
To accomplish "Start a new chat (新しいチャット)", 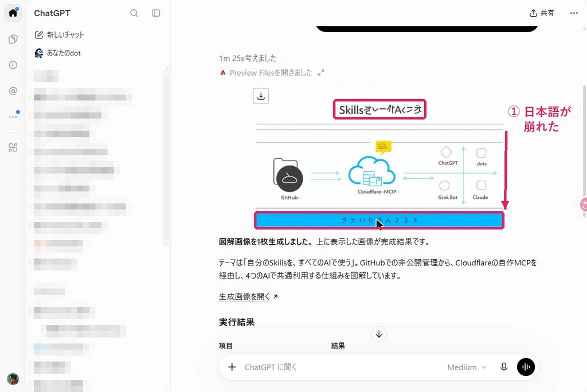I will pyautogui.click(x=60, y=35).
